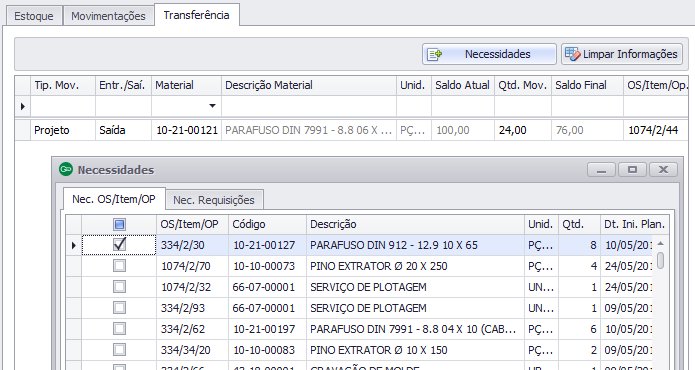The image size is (695, 370).
Task: Click the Necessidades button list icon
Action: [x=434, y=54]
